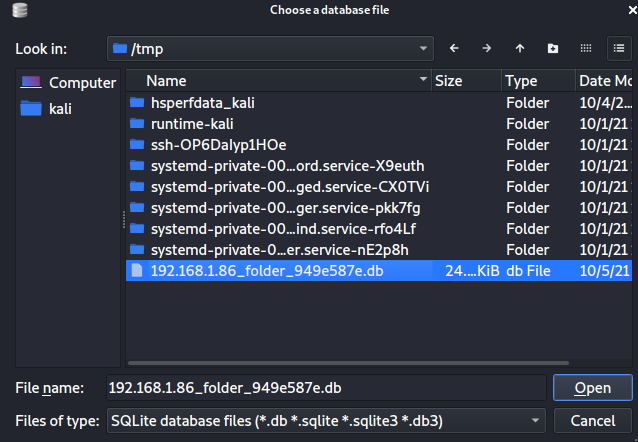This screenshot has width=638, height=442.
Task: Select the folder ending in service-pkk7fg
Action: click(x=379, y=208)
